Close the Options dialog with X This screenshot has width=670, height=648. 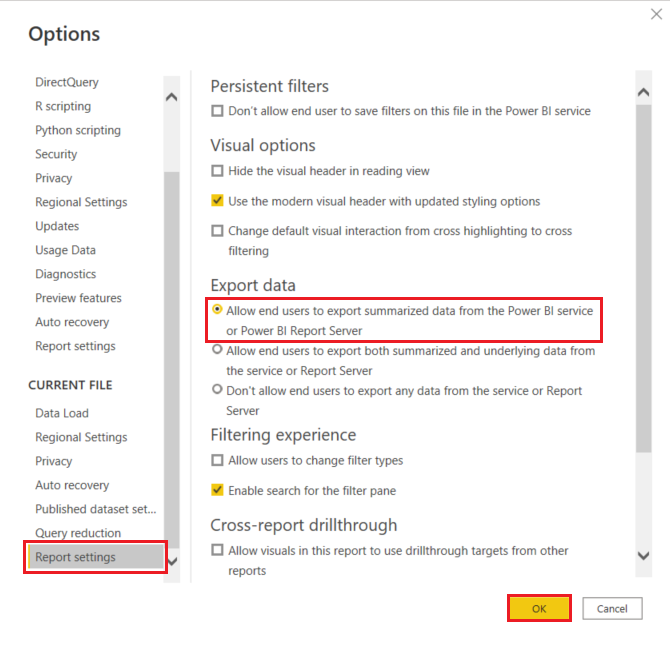click(x=655, y=15)
